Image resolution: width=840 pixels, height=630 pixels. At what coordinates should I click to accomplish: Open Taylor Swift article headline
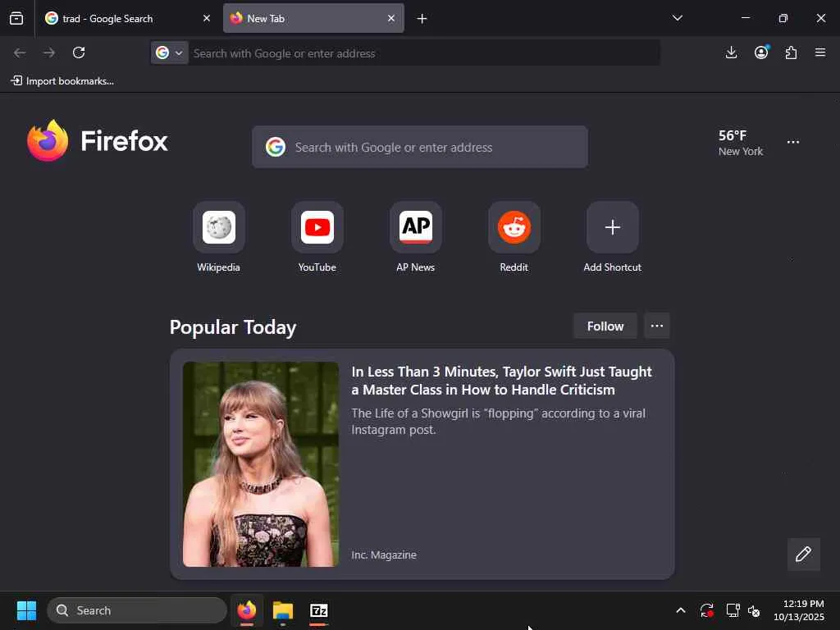point(501,381)
